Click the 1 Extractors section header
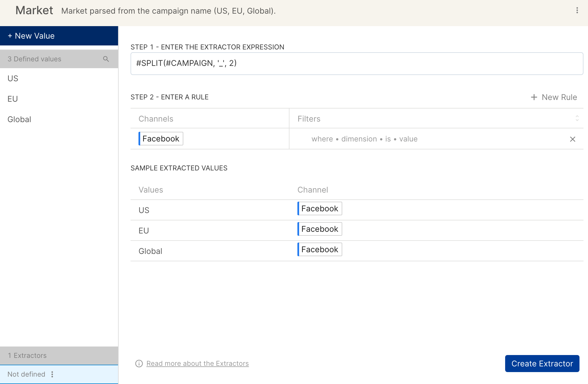 click(x=59, y=356)
